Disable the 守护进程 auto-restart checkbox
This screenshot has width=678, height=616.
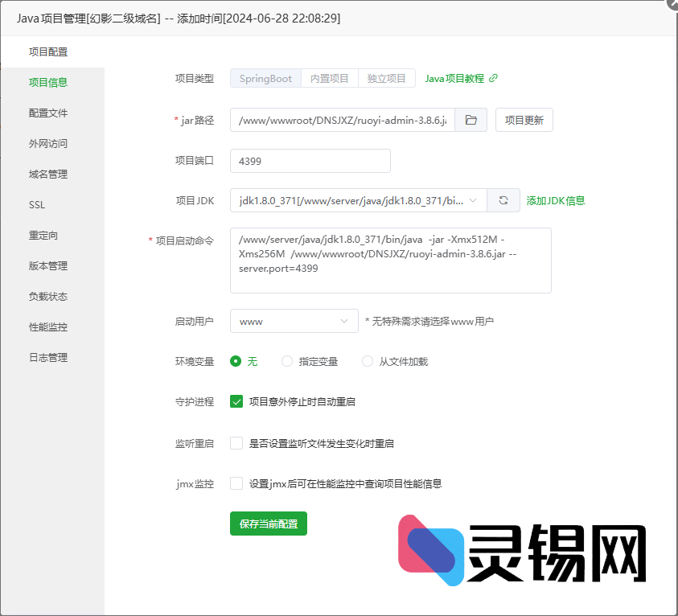point(236,401)
